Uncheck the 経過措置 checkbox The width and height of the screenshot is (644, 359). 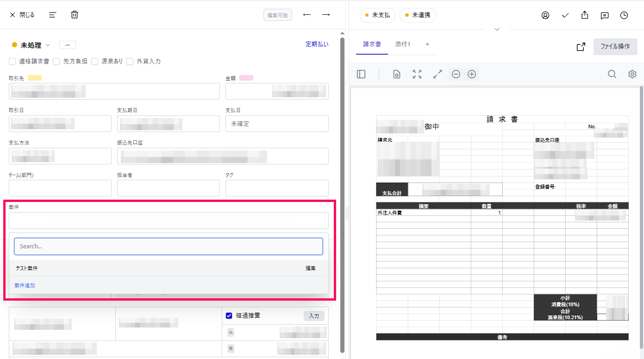[229, 315]
